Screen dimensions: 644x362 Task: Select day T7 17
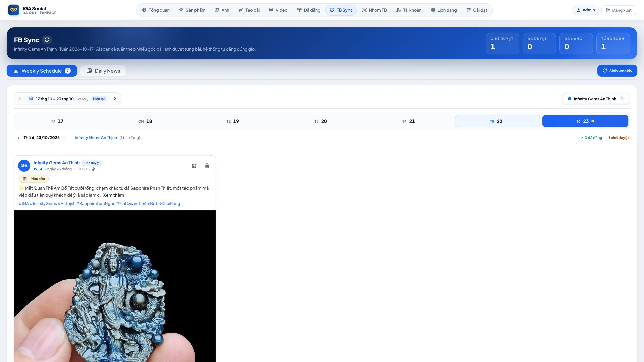57,121
